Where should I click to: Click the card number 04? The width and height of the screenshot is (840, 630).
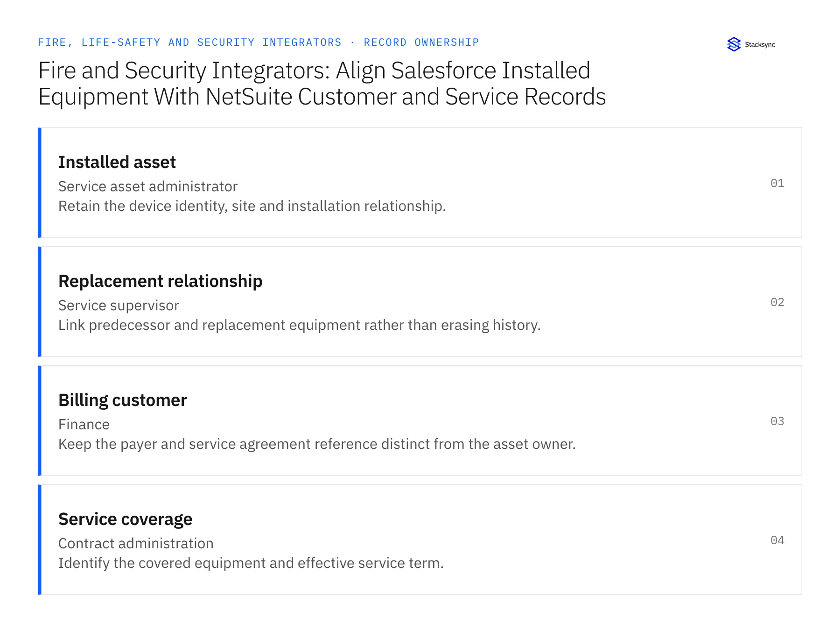coord(777,540)
